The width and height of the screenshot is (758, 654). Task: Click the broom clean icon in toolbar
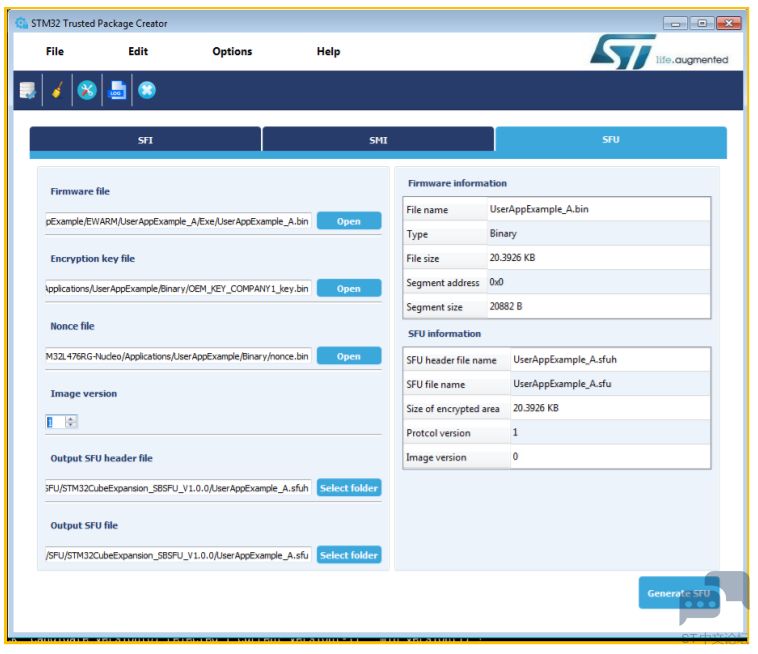58,90
